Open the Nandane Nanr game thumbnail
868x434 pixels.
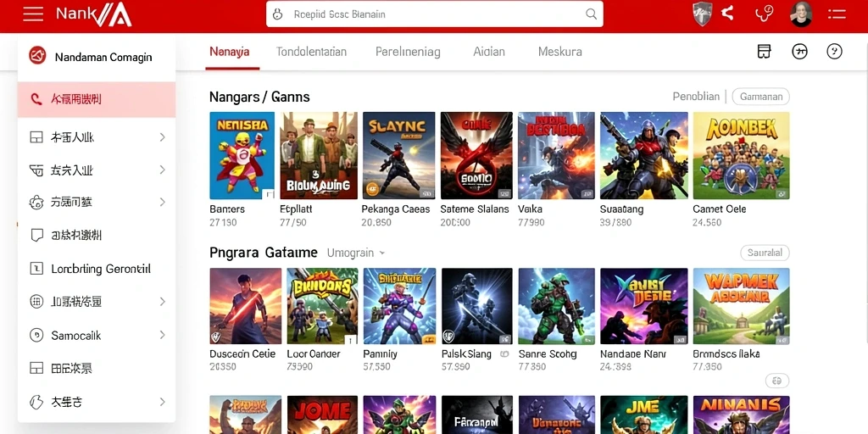644,306
